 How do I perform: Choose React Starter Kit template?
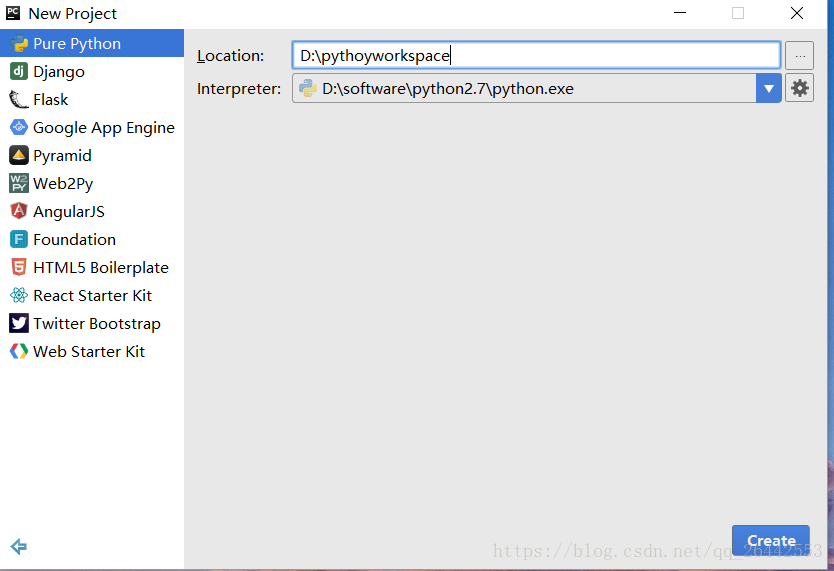(x=92, y=296)
